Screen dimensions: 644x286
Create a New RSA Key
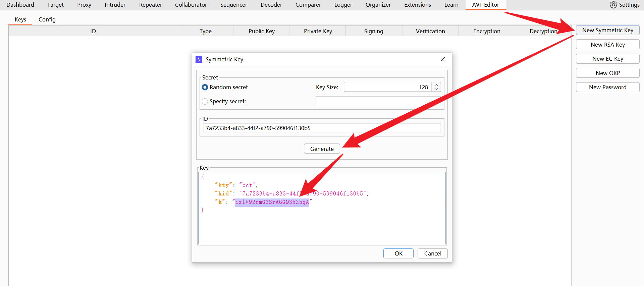click(607, 45)
